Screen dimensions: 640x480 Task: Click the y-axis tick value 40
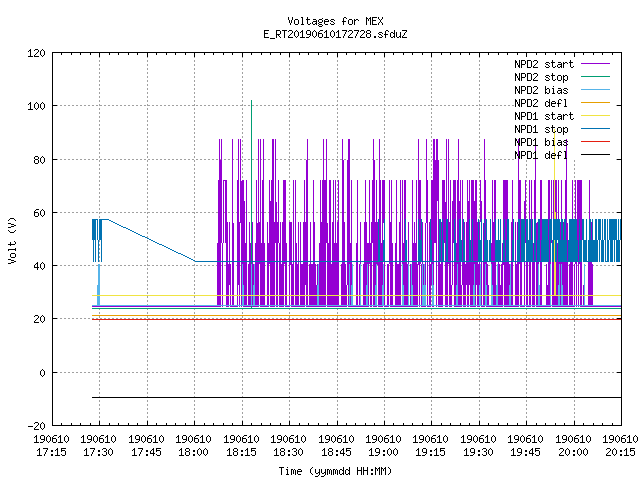40,266
